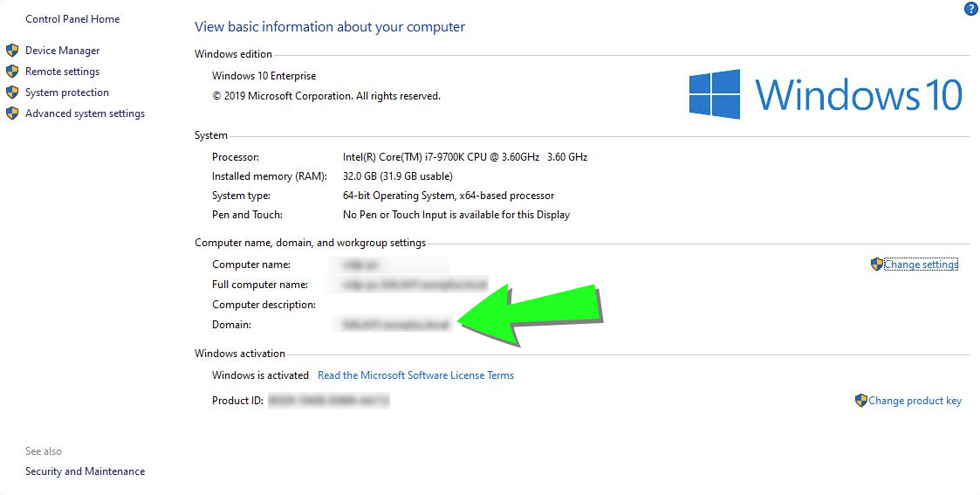Screen dimensions: 980x495
Task: Click the Windows 10 Enterprise text
Action: [x=264, y=76]
